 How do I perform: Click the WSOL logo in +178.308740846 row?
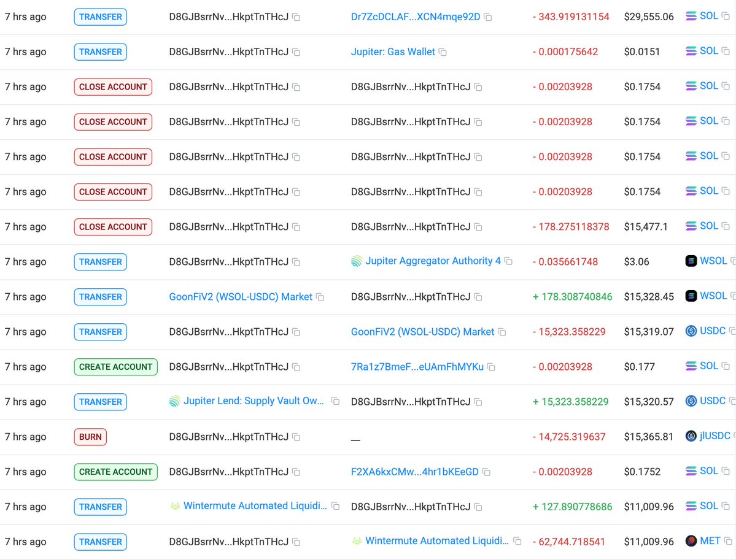point(691,296)
